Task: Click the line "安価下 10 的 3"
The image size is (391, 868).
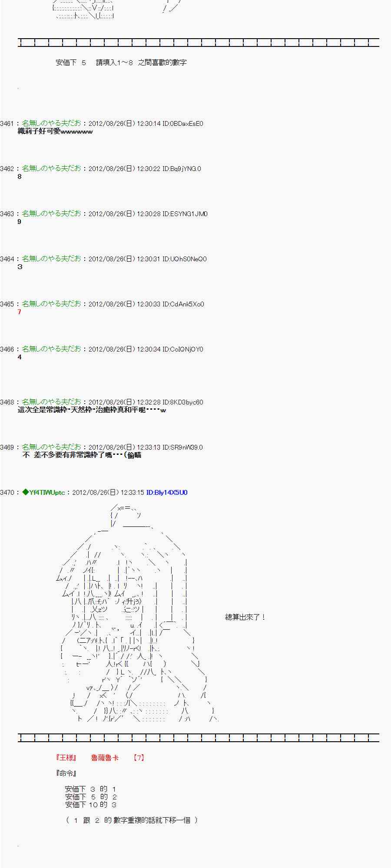Action: (90, 805)
